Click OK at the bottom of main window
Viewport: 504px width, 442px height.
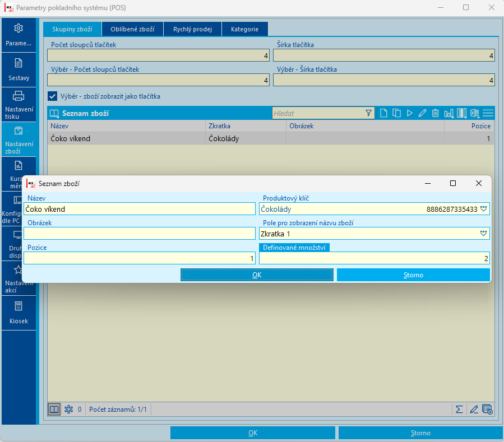[253, 432]
